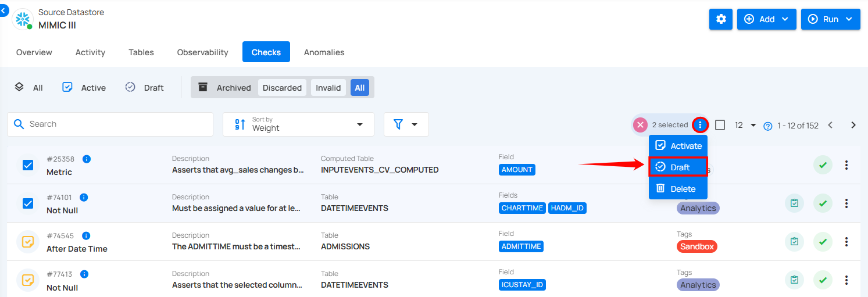Open the Add dropdown button
868x297 pixels.
(x=766, y=19)
